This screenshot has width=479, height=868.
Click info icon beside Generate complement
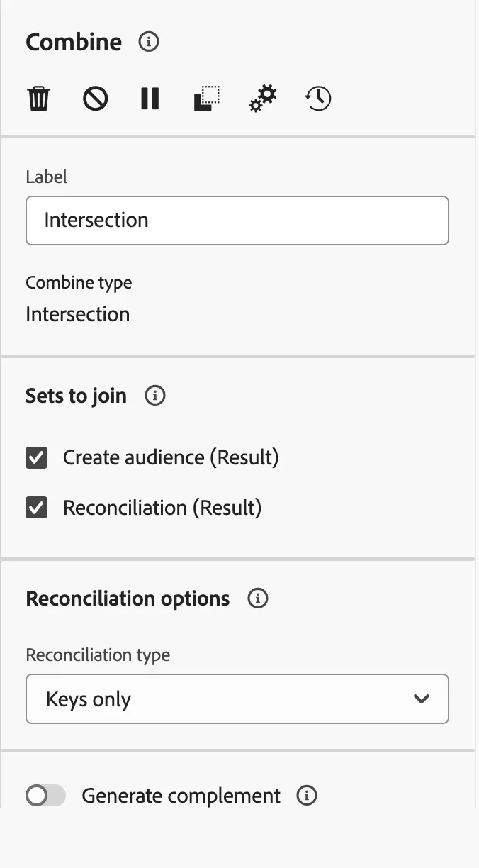pos(306,796)
